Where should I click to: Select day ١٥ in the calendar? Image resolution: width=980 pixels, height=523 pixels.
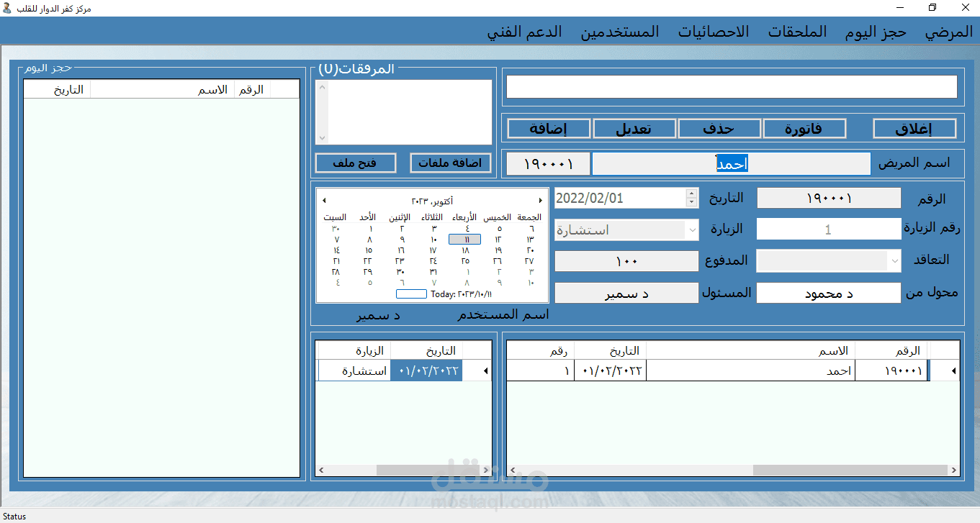pos(369,250)
